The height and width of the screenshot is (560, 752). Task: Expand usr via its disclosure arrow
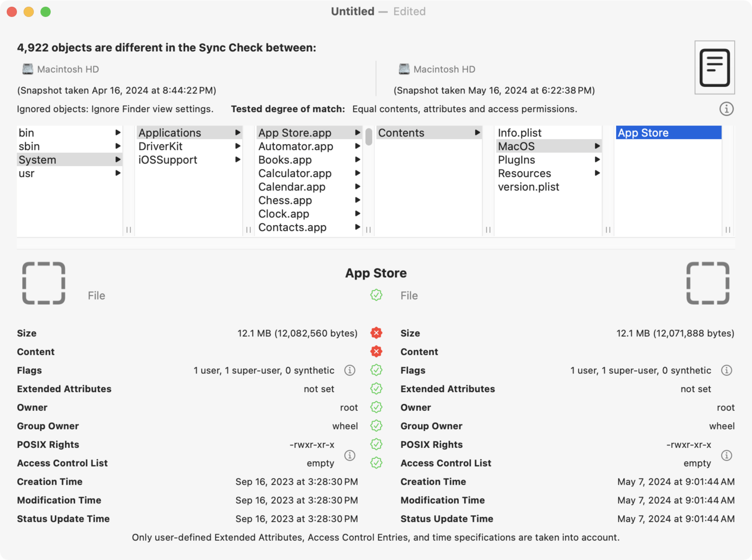click(118, 173)
